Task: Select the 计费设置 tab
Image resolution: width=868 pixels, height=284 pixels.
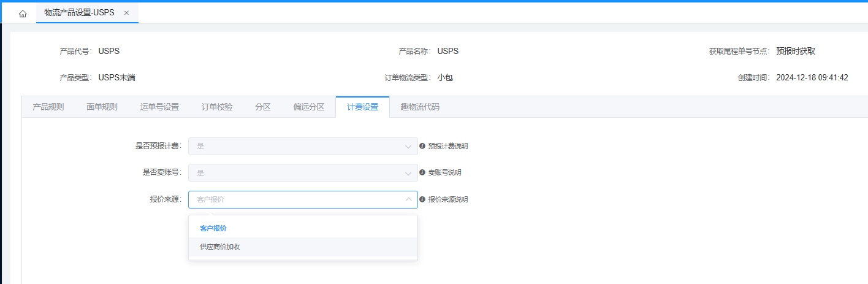Action: tap(362, 107)
